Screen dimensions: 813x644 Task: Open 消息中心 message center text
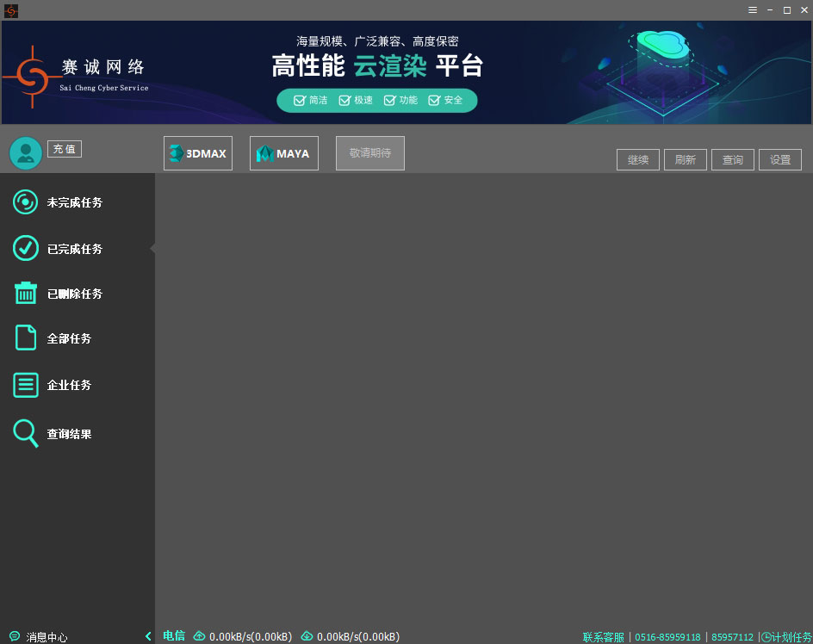pos(47,637)
